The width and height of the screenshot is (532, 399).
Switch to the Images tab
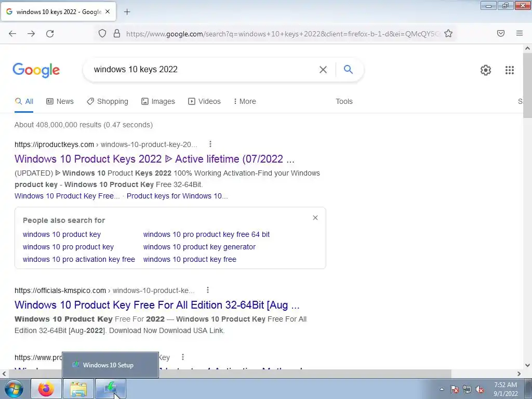tap(158, 101)
